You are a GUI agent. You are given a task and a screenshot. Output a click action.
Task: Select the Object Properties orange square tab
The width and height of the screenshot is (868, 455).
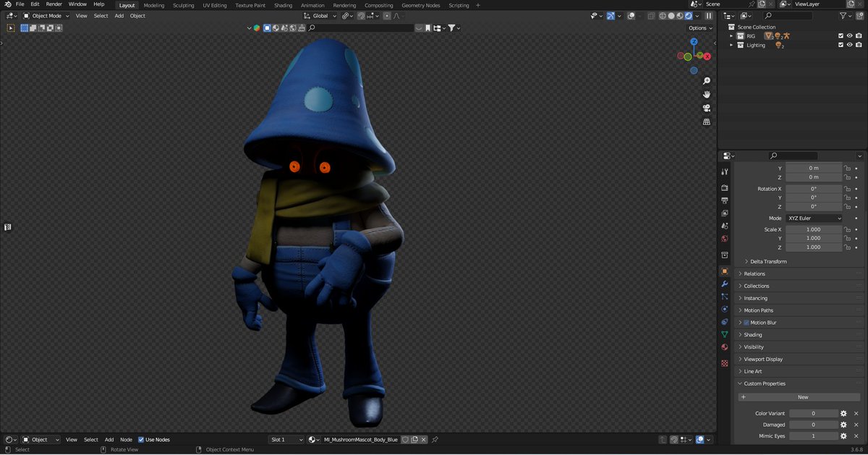tap(724, 271)
